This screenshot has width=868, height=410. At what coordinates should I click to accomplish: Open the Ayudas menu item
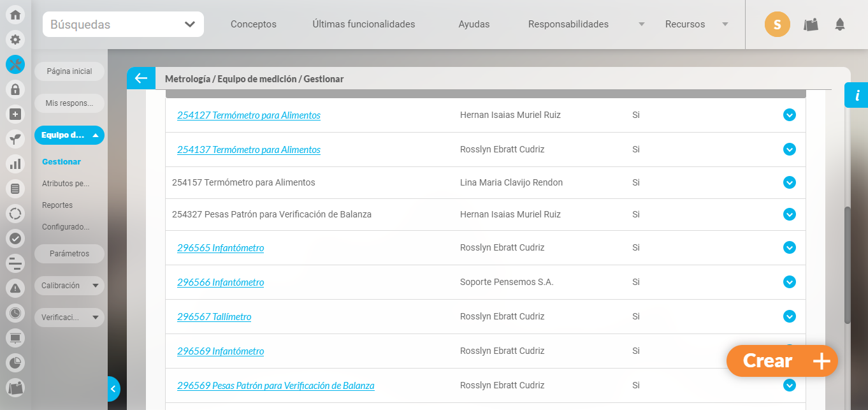click(474, 24)
